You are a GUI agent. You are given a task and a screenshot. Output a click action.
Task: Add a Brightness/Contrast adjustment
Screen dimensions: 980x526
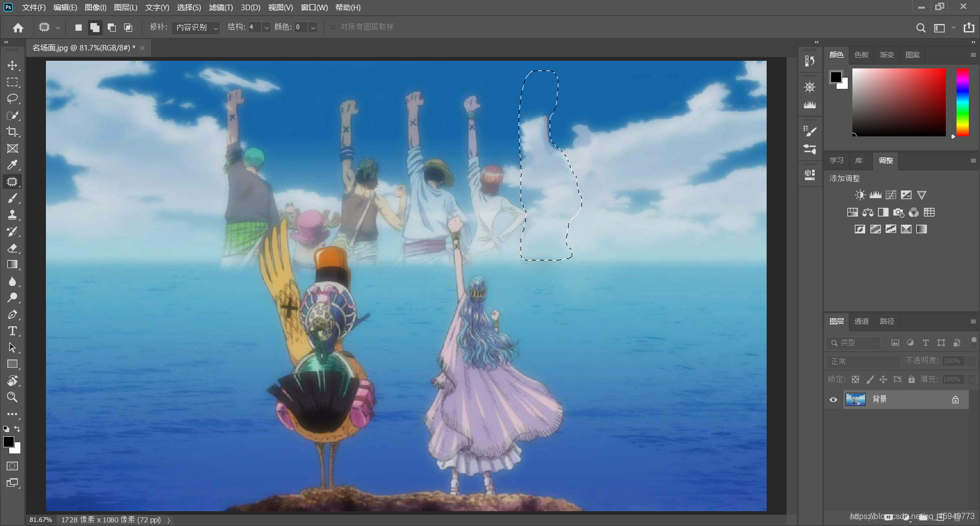pos(860,195)
